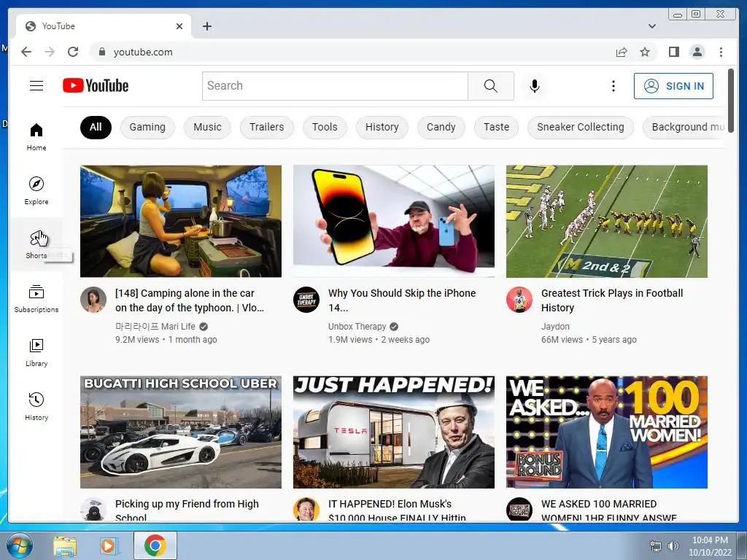The width and height of the screenshot is (747, 560).
Task: Open the Jaydon channel avatar
Action: 519,300
